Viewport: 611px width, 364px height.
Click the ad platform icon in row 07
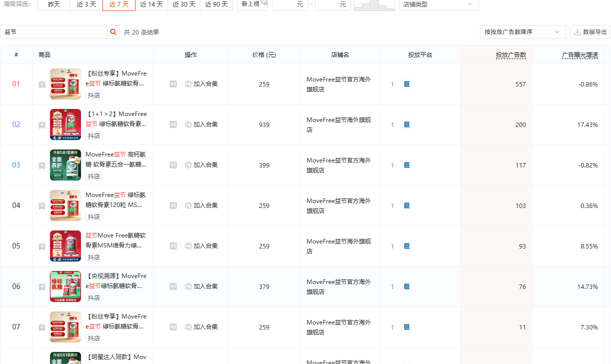pyautogui.click(x=407, y=327)
